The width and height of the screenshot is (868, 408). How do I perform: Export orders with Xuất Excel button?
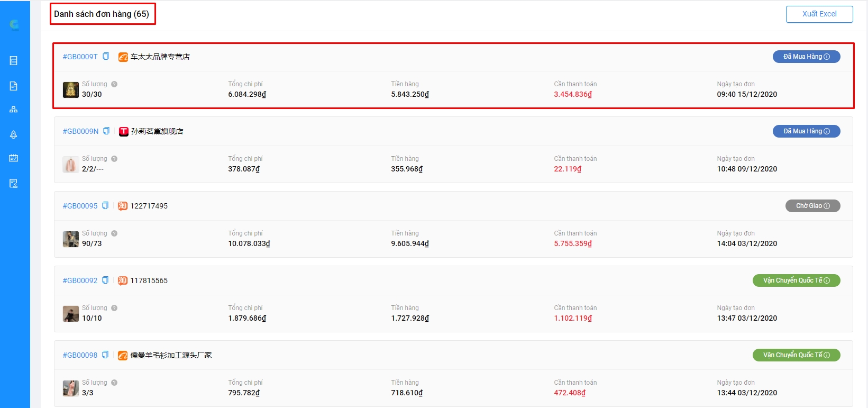[819, 14]
